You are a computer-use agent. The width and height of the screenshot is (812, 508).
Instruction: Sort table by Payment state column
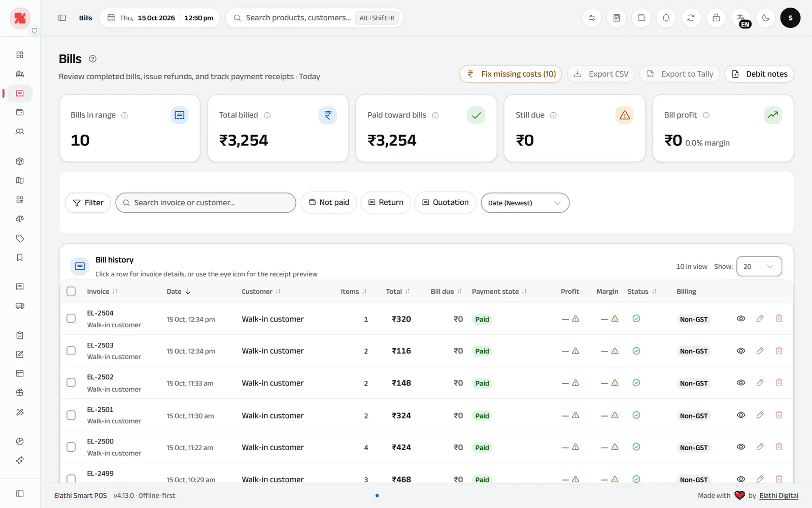coord(499,292)
